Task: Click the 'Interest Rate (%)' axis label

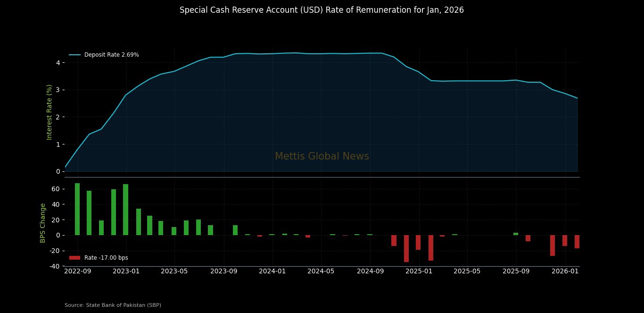Action: [x=49, y=112]
